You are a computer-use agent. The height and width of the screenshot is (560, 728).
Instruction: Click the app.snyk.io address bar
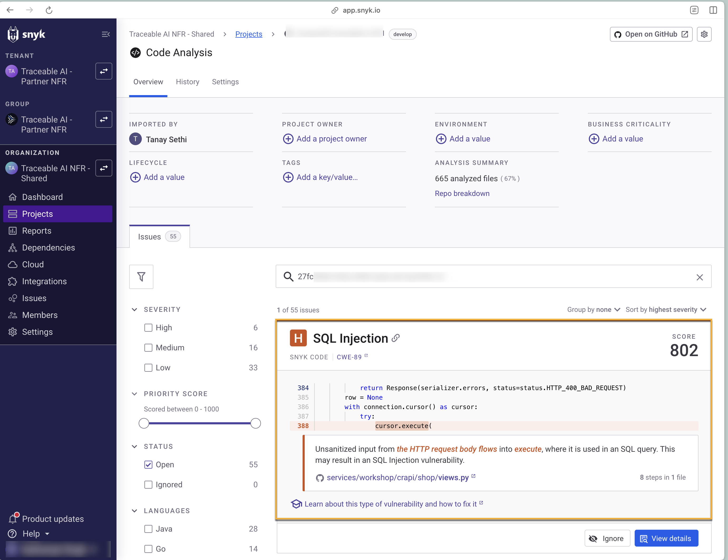[356, 10]
